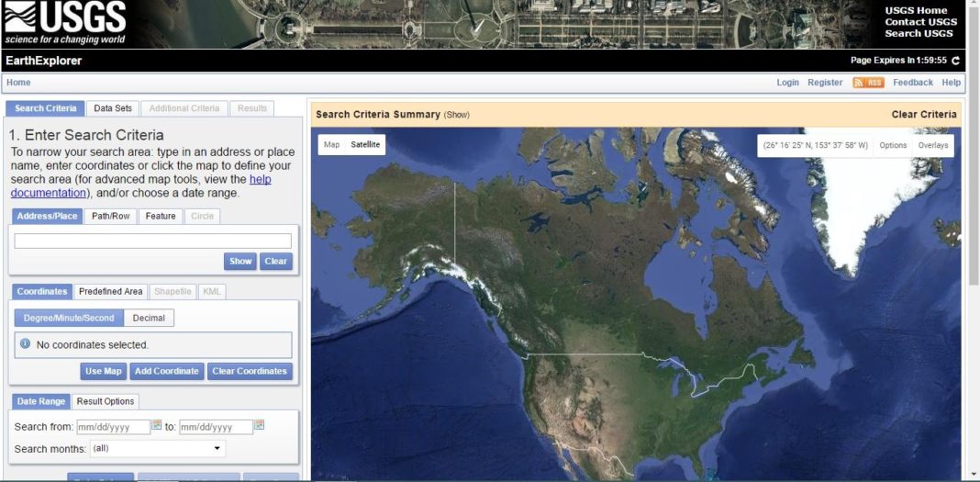The height and width of the screenshot is (482, 980).
Task: Click the Address/Place text input field
Action: (152, 241)
